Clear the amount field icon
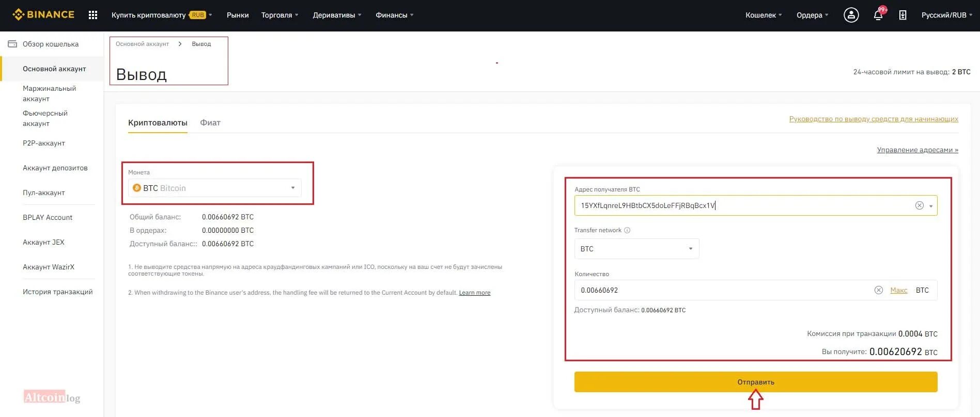Screen dimensions: 980x417 click(x=878, y=290)
